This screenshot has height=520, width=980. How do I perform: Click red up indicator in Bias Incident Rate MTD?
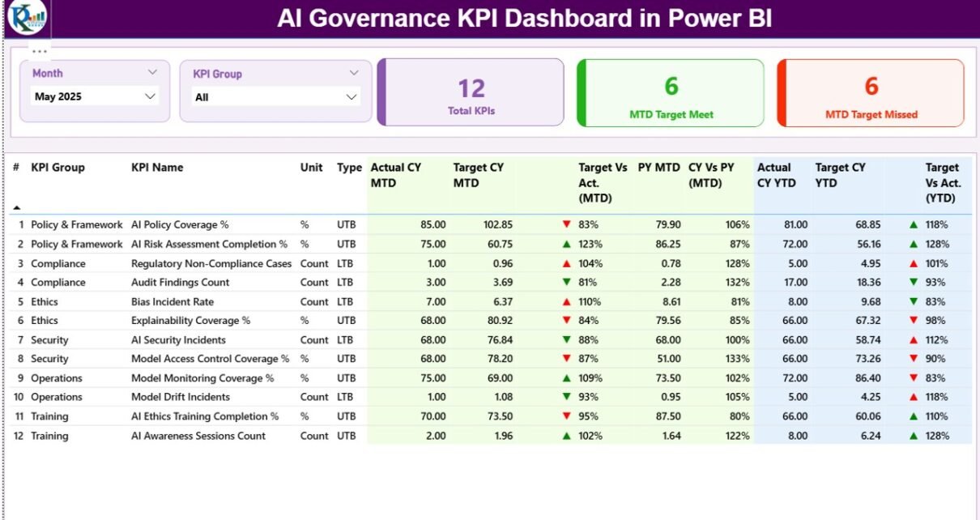click(x=566, y=301)
